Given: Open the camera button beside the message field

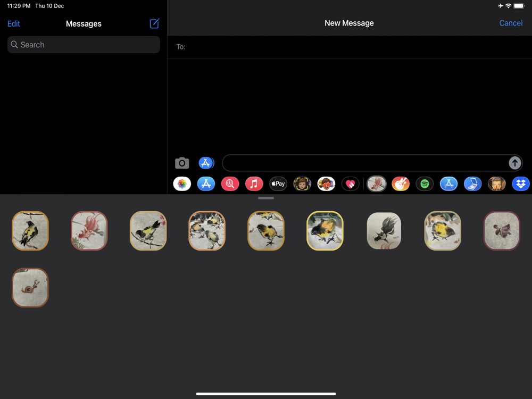Looking at the screenshot, I should coord(182,163).
